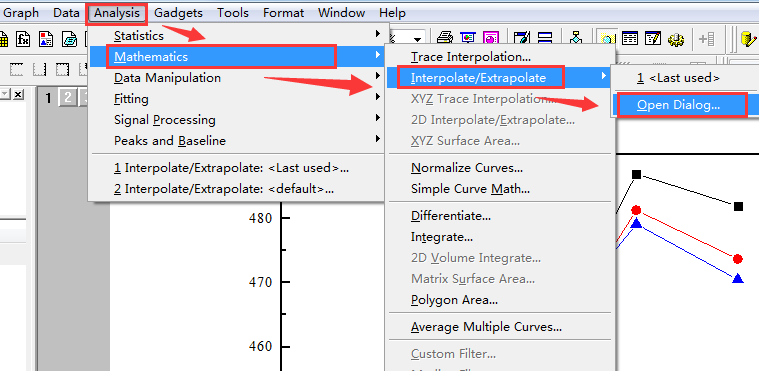Screen dimensions: 759x371
Task: Click the Print toolbar icon
Action: coord(445,38)
